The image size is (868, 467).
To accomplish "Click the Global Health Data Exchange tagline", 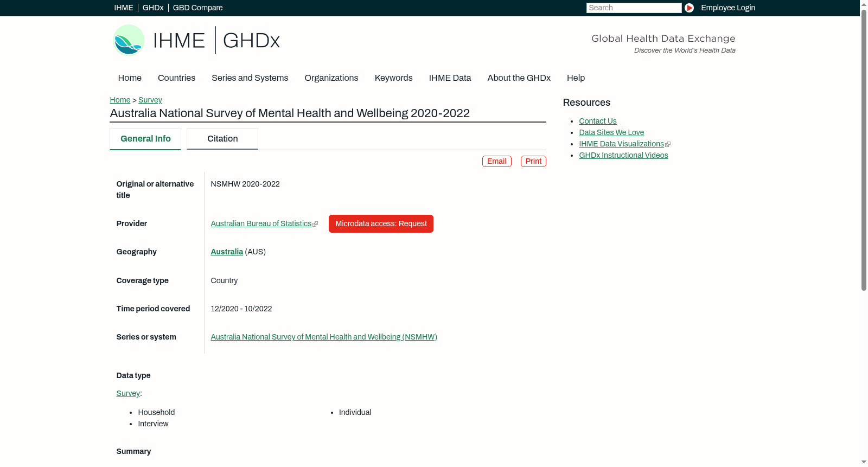I will point(663,39).
